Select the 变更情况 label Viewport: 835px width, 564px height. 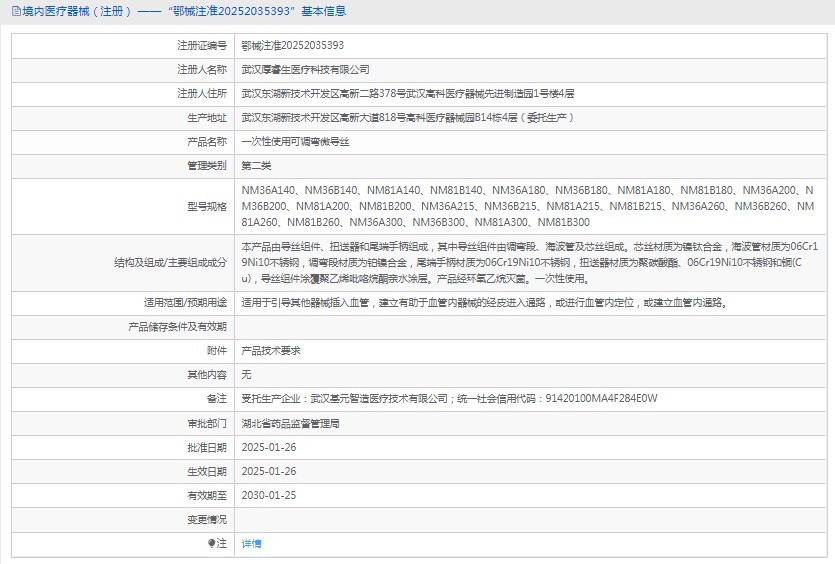(207, 519)
